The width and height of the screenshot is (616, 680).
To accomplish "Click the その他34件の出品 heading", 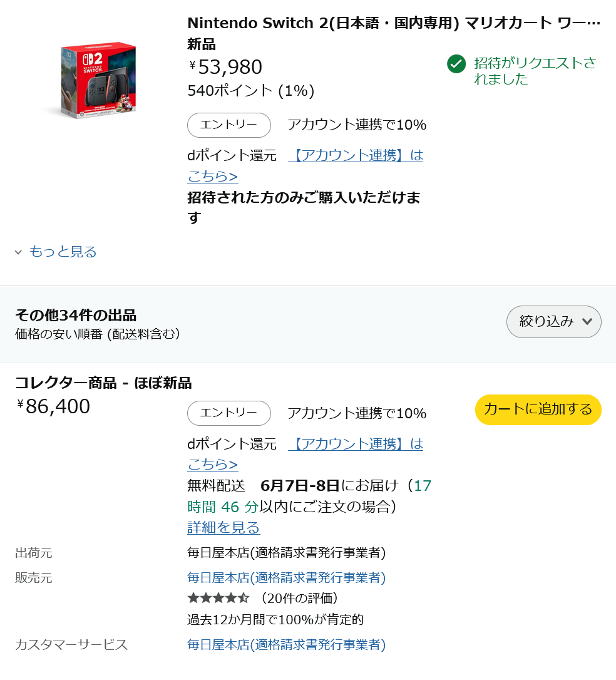I will (76, 315).
